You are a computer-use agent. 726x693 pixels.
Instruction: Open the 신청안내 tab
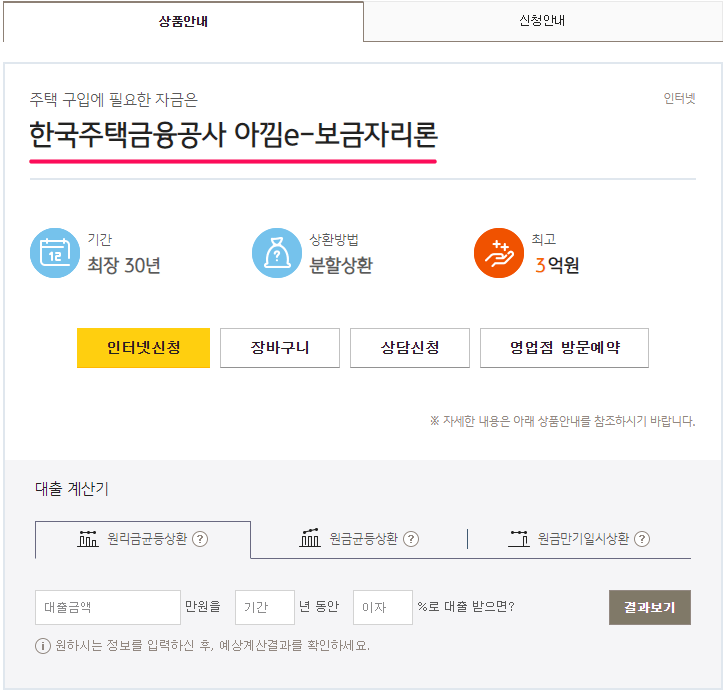point(543,21)
